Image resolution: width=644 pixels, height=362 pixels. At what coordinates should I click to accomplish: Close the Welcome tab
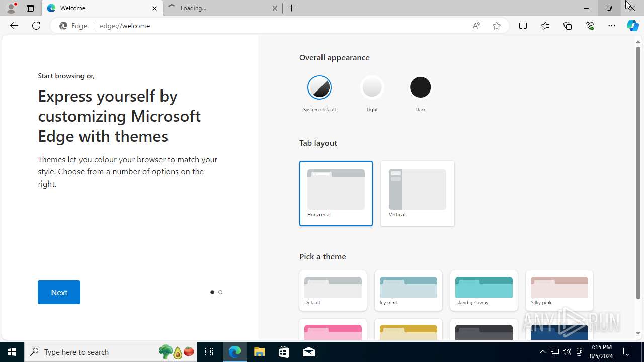154,8
